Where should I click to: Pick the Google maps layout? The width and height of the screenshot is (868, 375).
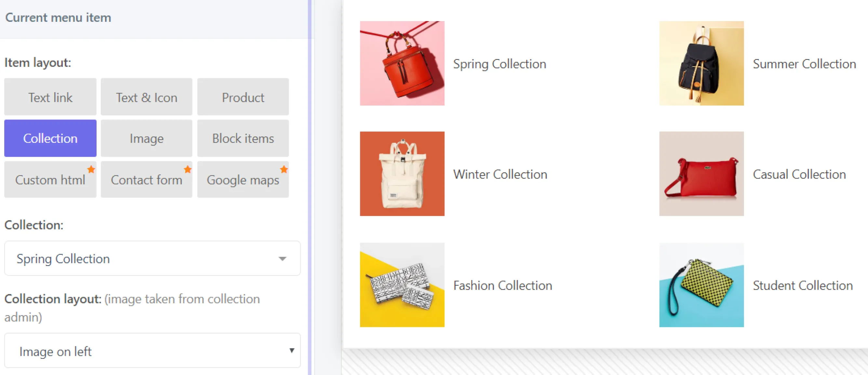pyautogui.click(x=243, y=180)
